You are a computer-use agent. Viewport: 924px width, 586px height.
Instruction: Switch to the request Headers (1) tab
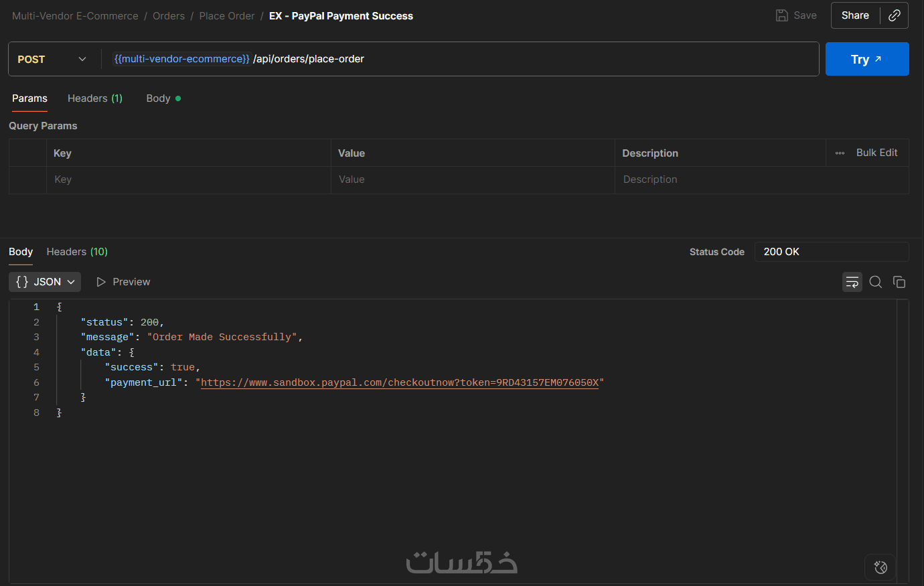pyautogui.click(x=95, y=98)
